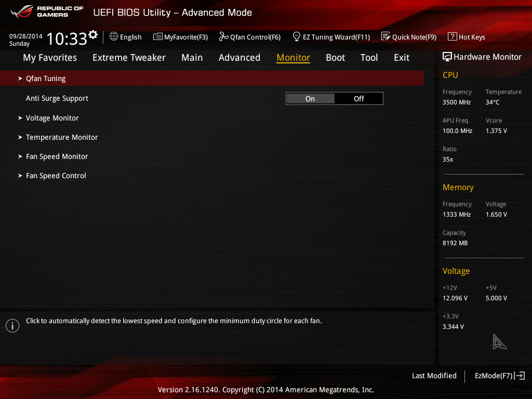
Task: Launch Qfan Control via the fan icon
Action: [x=223, y=37]
